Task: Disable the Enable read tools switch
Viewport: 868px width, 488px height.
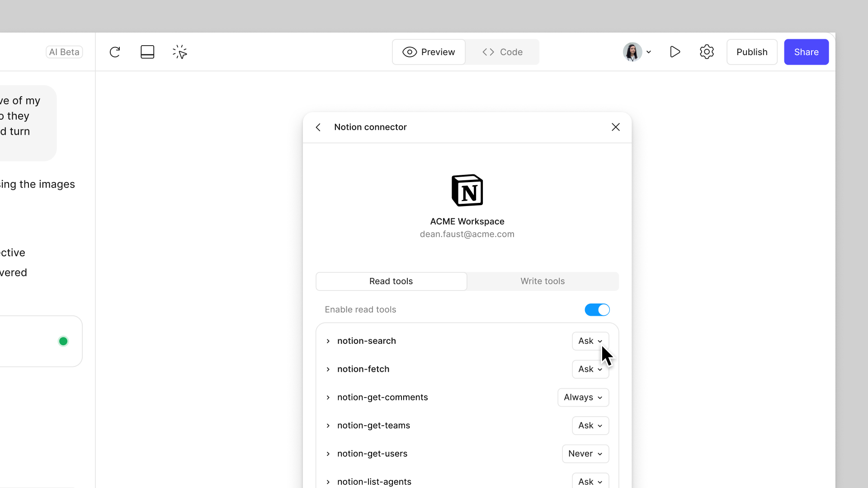Action: click(597, 310)
